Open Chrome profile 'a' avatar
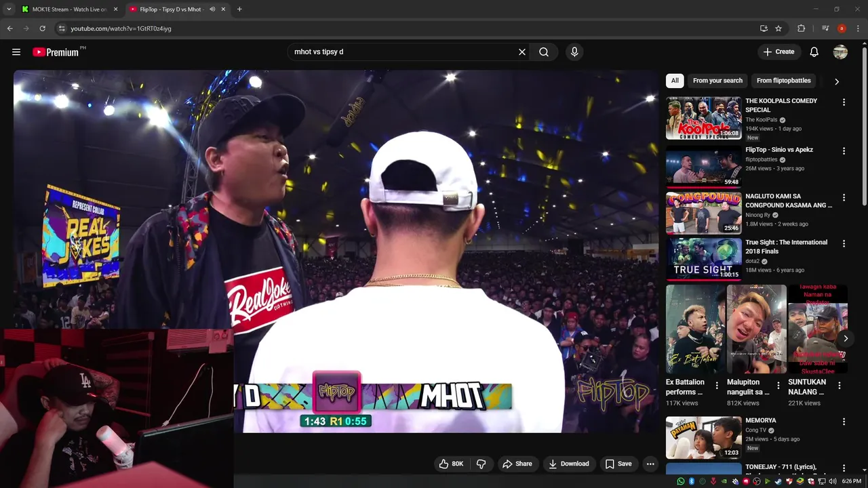Image resolution: width=868 pixels, height=488 pixels. point(842,28)
